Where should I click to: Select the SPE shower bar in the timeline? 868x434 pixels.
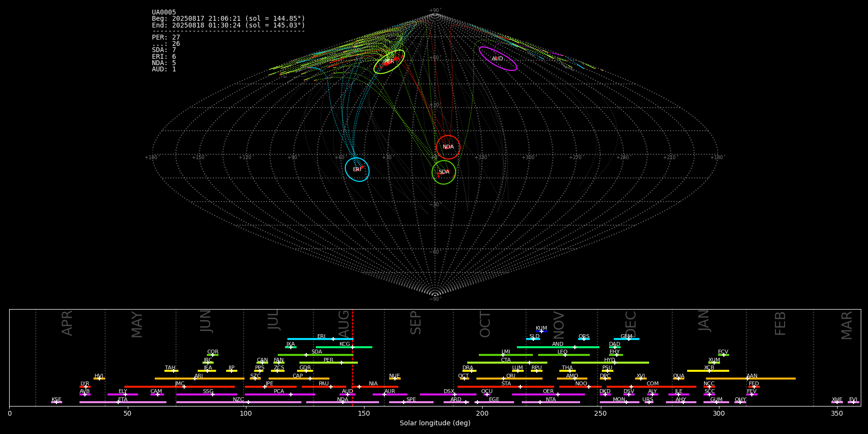point(411,402)
